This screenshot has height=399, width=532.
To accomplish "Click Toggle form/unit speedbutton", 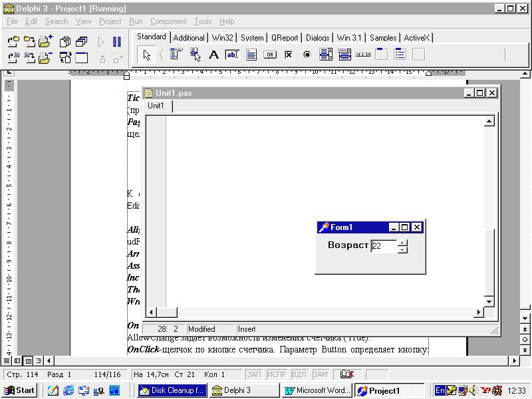I will pyautogui.click(x=65, y=58).
